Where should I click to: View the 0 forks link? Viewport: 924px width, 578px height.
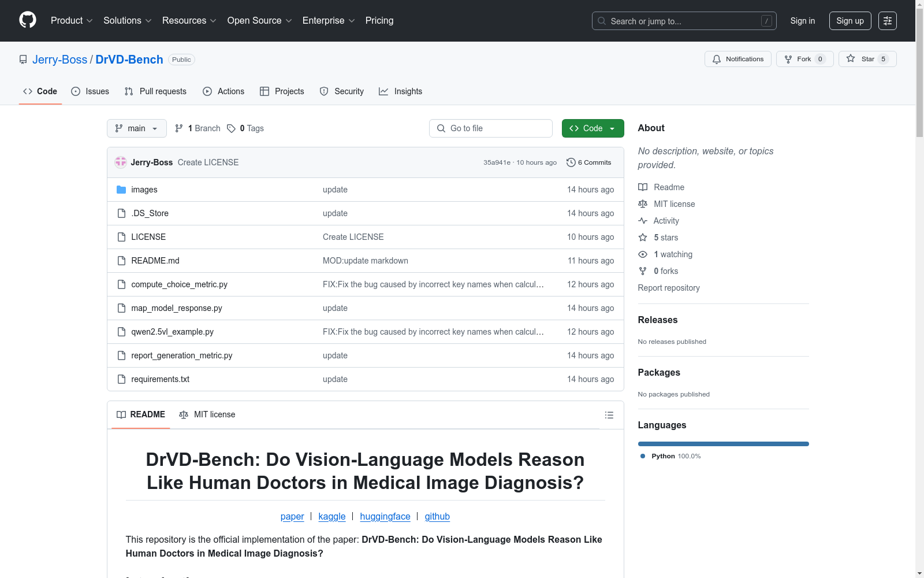(x=658, y=271)
